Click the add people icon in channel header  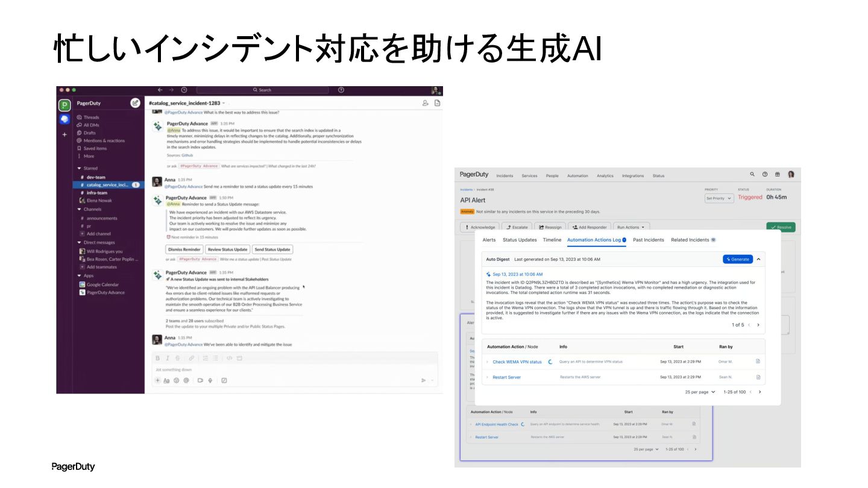pyautogui.click(x=426, y=103)
